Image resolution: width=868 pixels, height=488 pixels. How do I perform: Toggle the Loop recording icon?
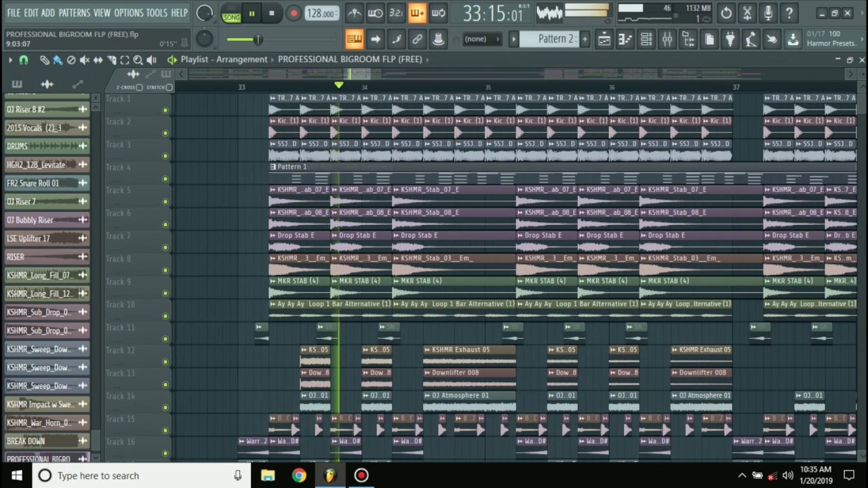[438, 13]
